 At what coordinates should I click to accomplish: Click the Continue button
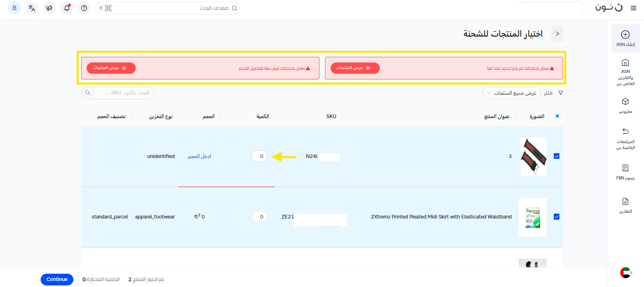coord(57,279)
